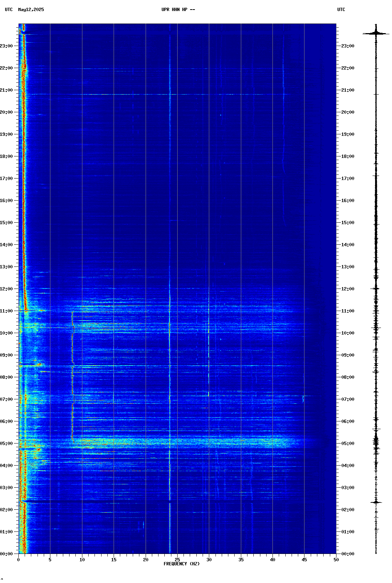
Task: Click the top-right 'UTC' label
Action: [341, 10]
